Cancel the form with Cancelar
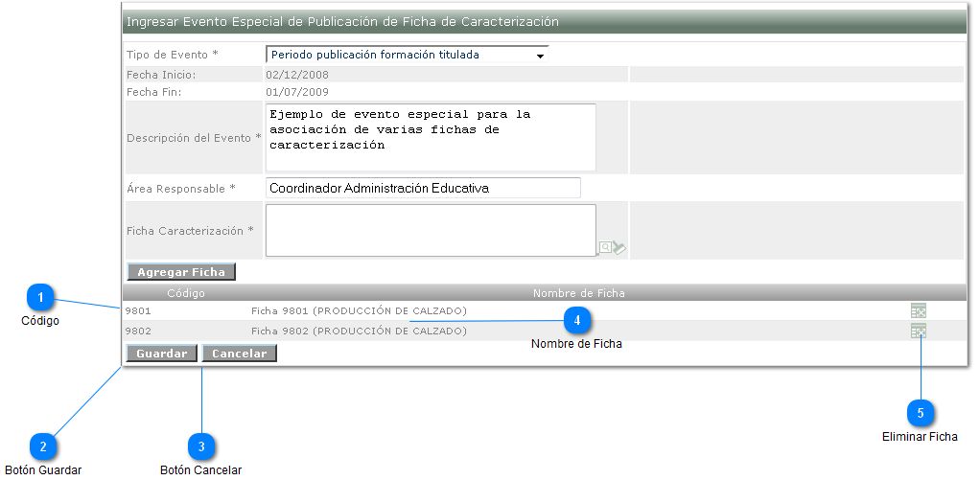The height and width of the screenshot is (480, 980). point(240,354)
